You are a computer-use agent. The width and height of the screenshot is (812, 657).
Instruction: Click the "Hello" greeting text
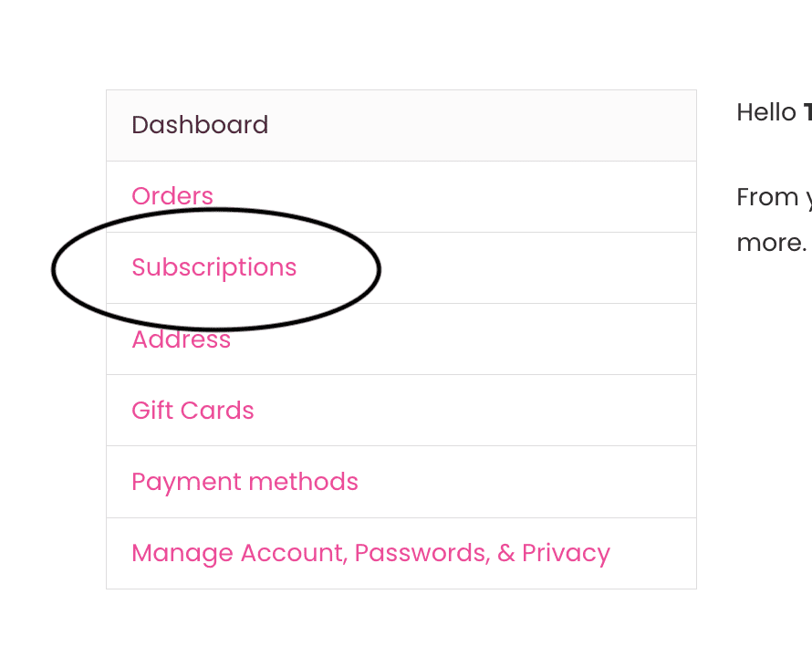tap(766, 112)
